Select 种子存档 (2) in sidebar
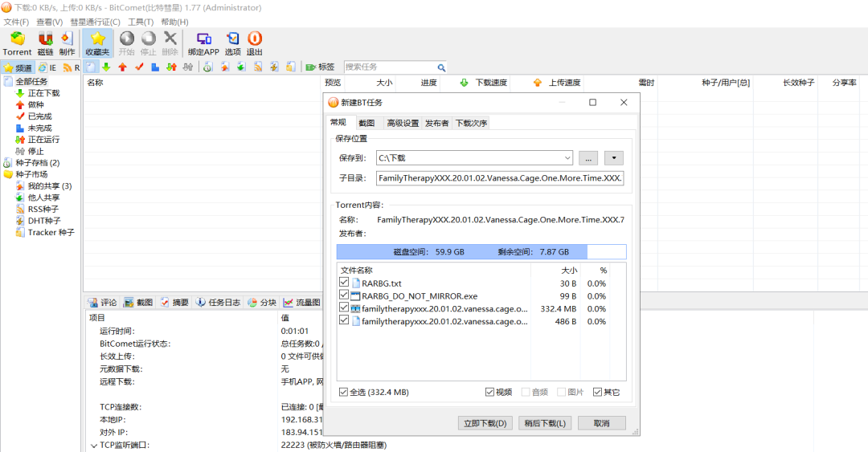The image size is (868, 452). (x=37, y=163)
